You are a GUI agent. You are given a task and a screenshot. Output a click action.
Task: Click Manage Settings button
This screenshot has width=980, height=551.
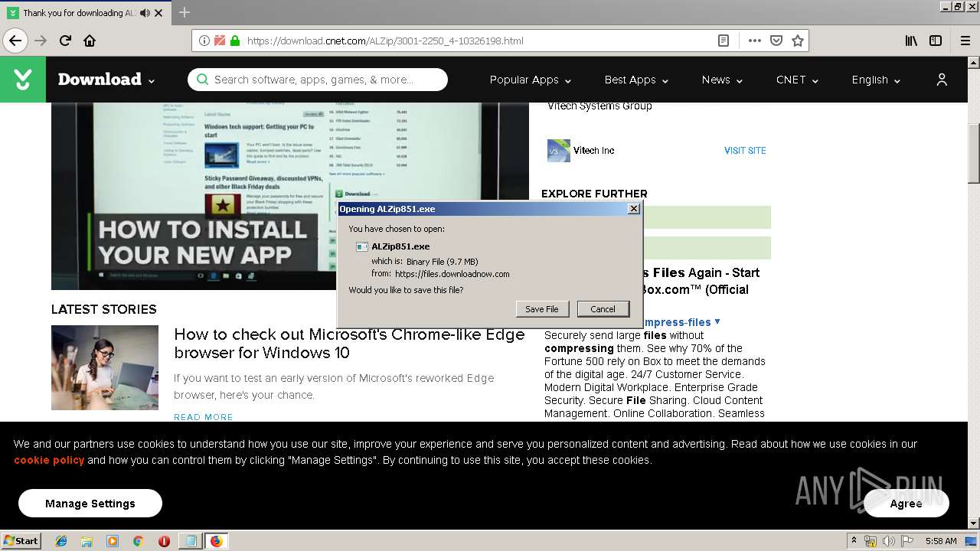90,504
